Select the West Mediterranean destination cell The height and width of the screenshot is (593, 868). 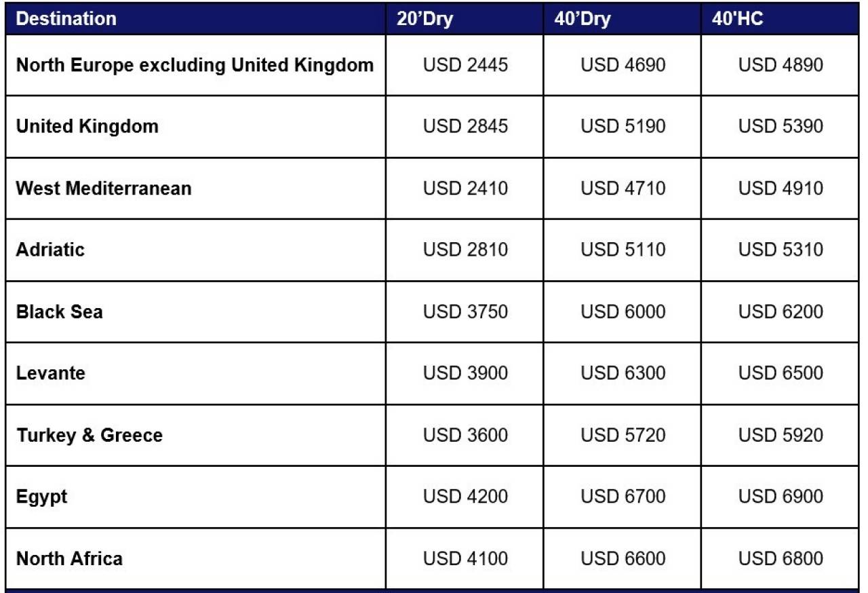coord(195,188)
